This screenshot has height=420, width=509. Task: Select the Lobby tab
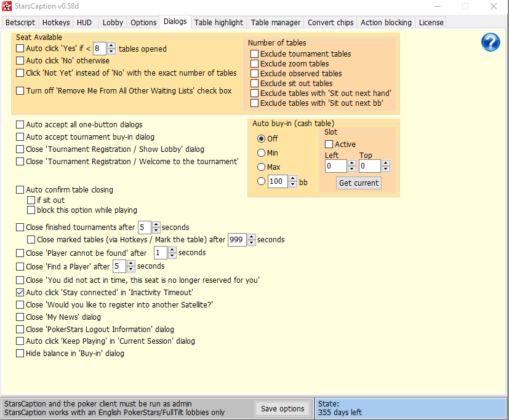pyautogui.click(x=113, y=22)
